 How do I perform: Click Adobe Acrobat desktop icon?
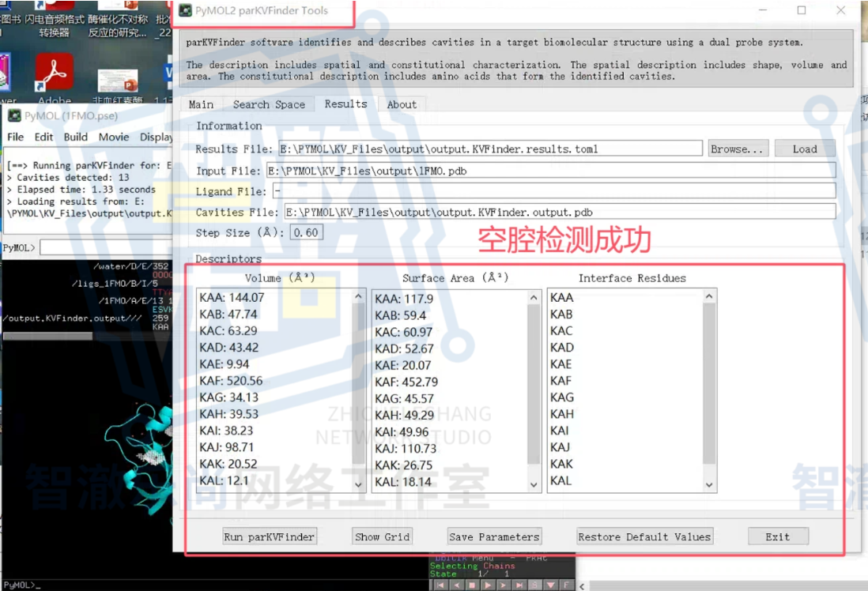(x=55, y=72)
